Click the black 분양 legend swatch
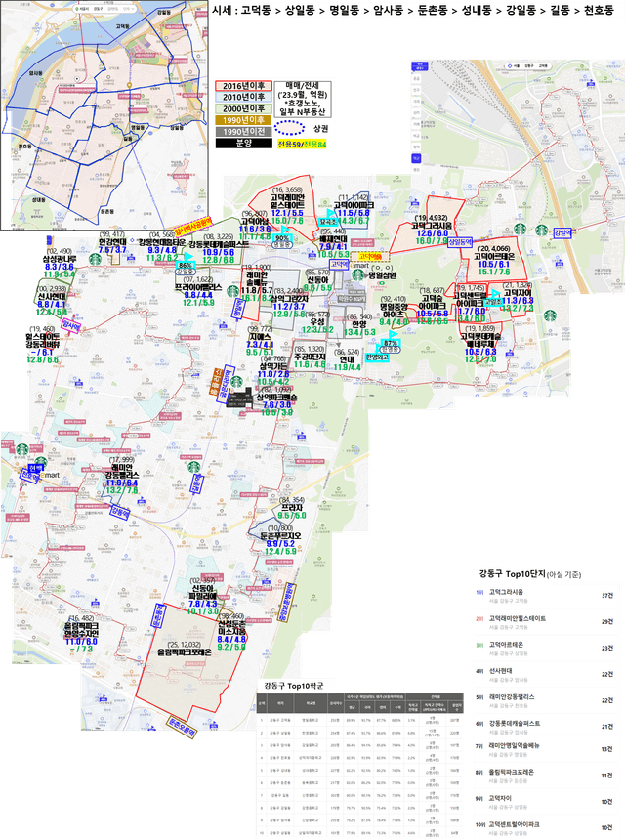The height and width of the screenshot is (840, 625). tap(244, 144)
